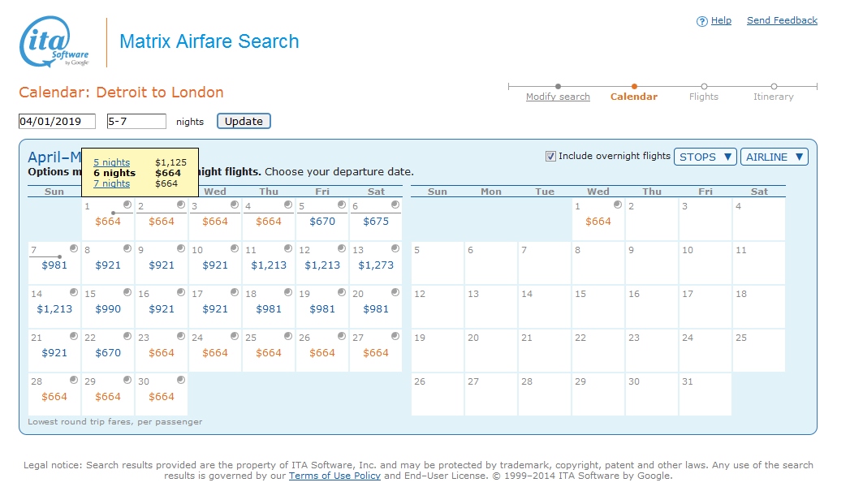The width and height of the screenshot is (850, 504).
Task: Open the Send Feedback link
Action: pos(782,20)
